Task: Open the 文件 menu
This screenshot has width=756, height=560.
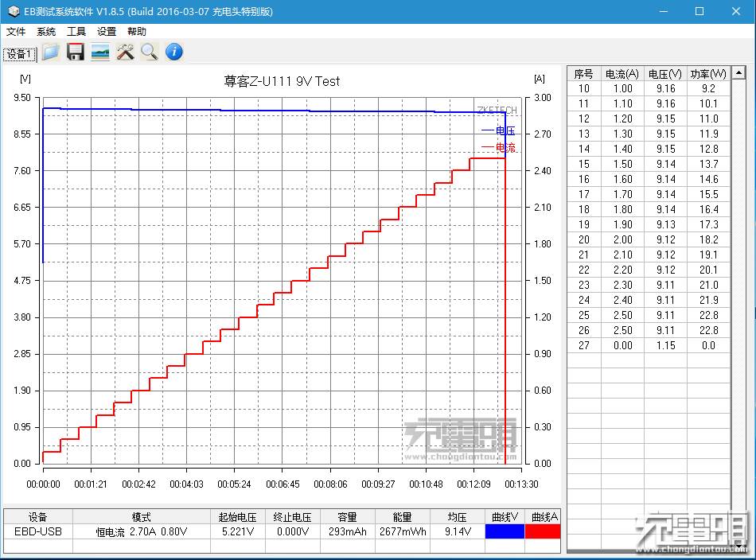Action: click(16, 31)
